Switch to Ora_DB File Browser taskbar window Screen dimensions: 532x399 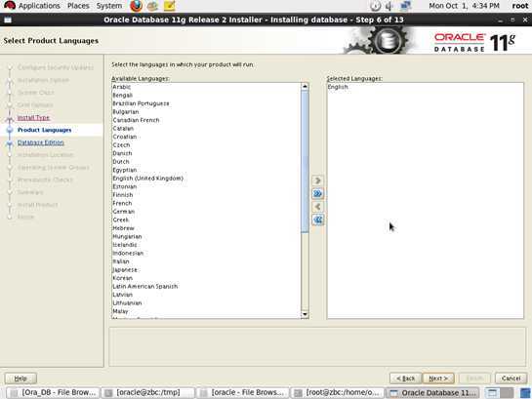[x=53, y=393]
